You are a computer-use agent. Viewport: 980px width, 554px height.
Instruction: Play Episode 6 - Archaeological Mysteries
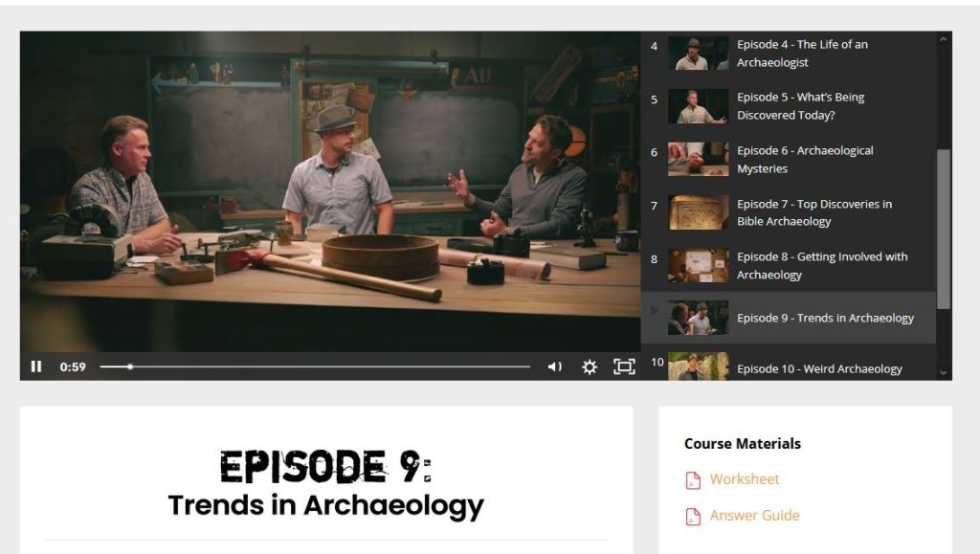click(x=804, y=160)
